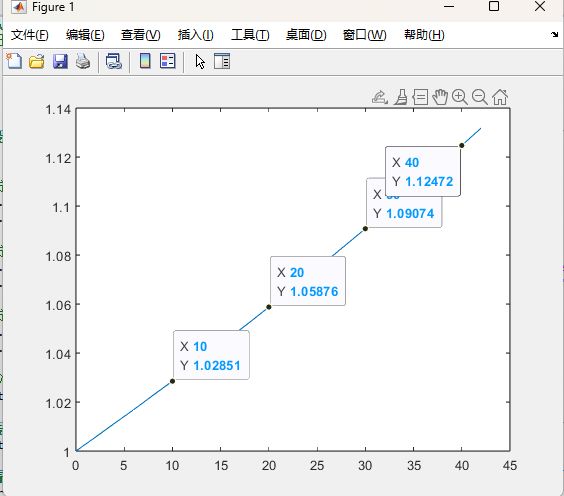Open a file with the folder icon
The height and width of the screenshot is (496, 564).
(37, 61)
